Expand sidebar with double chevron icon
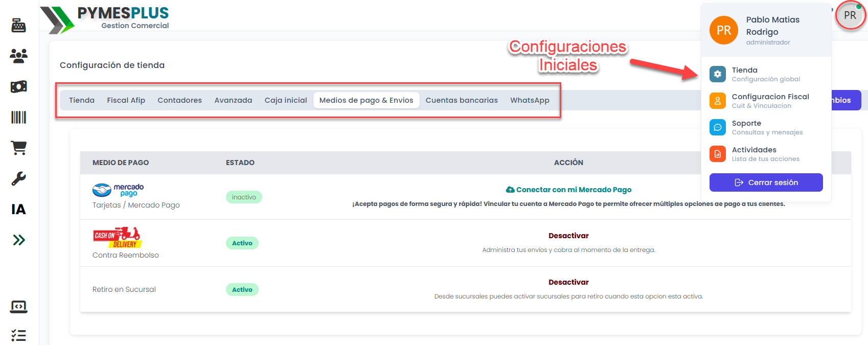Image resolution: width=868 pixels, height=345 pixels. [18, 240]
